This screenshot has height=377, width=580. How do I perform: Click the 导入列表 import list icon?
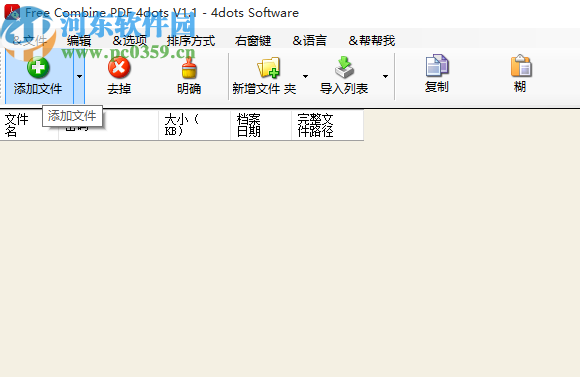pyautogui.click(x=344, y=67)
